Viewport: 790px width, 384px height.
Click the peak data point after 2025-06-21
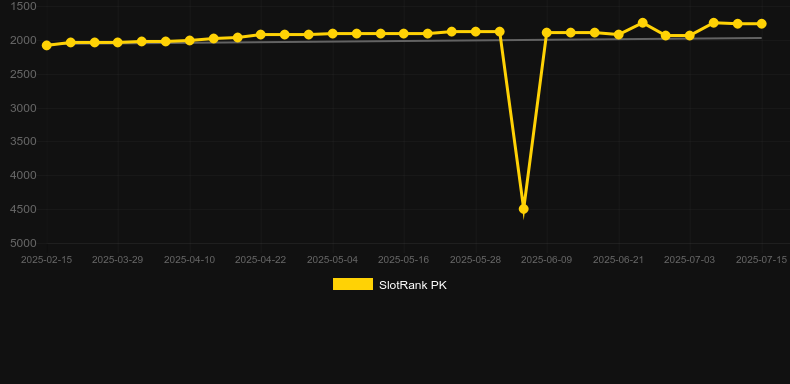coord(642,23)
